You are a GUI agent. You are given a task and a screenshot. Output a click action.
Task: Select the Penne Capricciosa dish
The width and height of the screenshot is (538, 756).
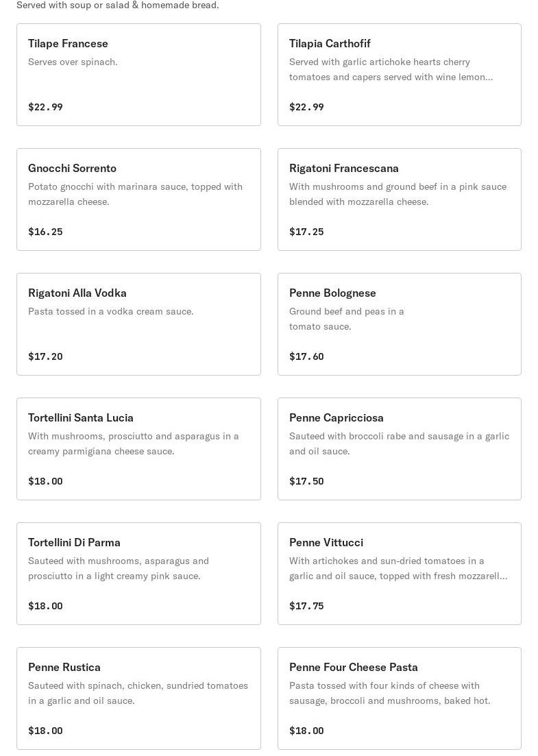pos(399,449)
